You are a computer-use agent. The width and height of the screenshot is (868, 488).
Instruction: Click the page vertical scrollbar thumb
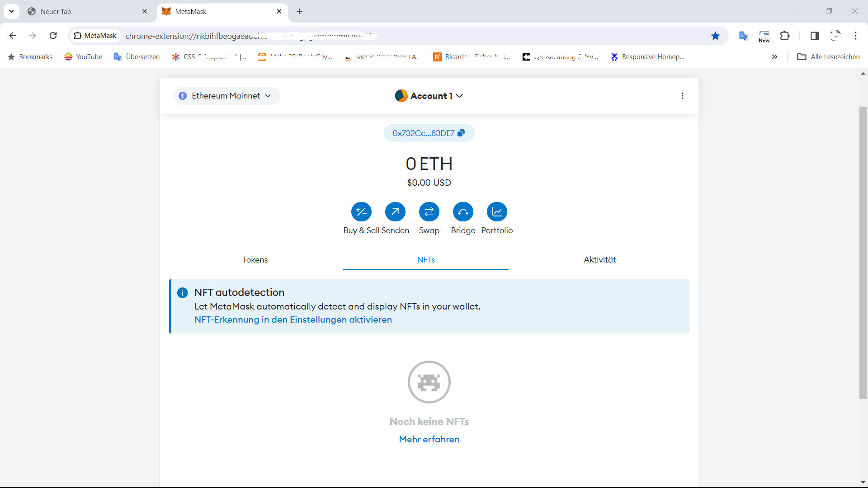(863, 253)
